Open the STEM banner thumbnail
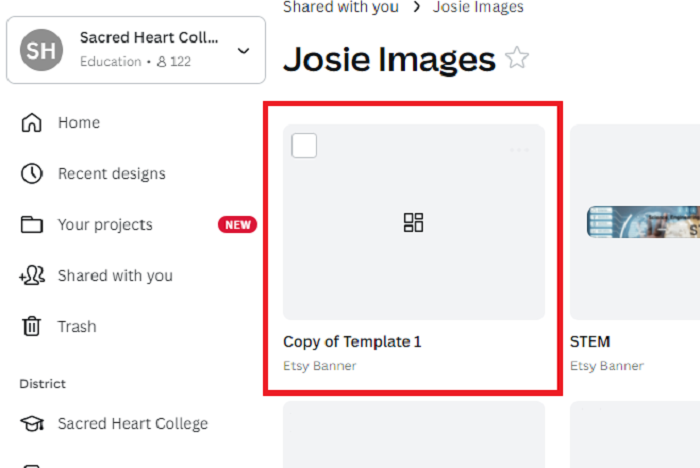Image resolution: width=700 pixels, height=468 pixels. coord(642,222)
